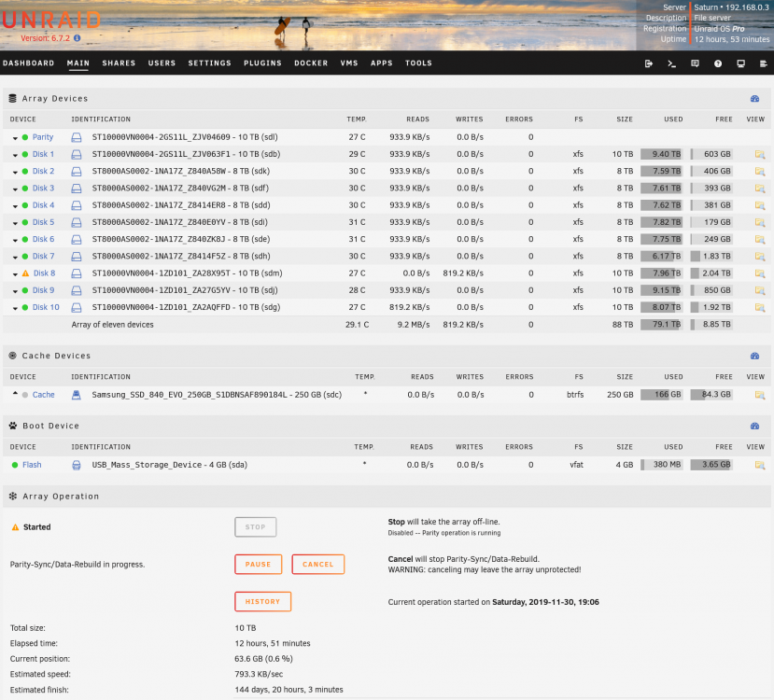This screenshot has width=774, height=700.
Task: Open the Dashboard tab
Action: pyautogui.click(x=29, y=63)
